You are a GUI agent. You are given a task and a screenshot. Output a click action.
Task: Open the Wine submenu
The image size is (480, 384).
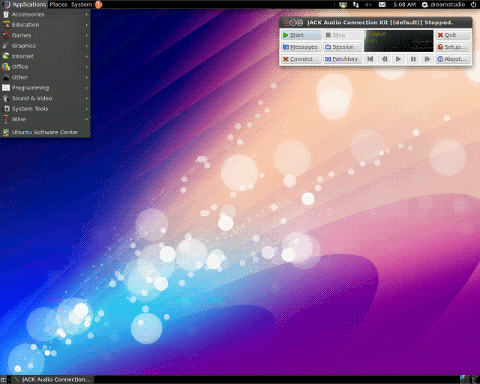click(x=45, y=119)
